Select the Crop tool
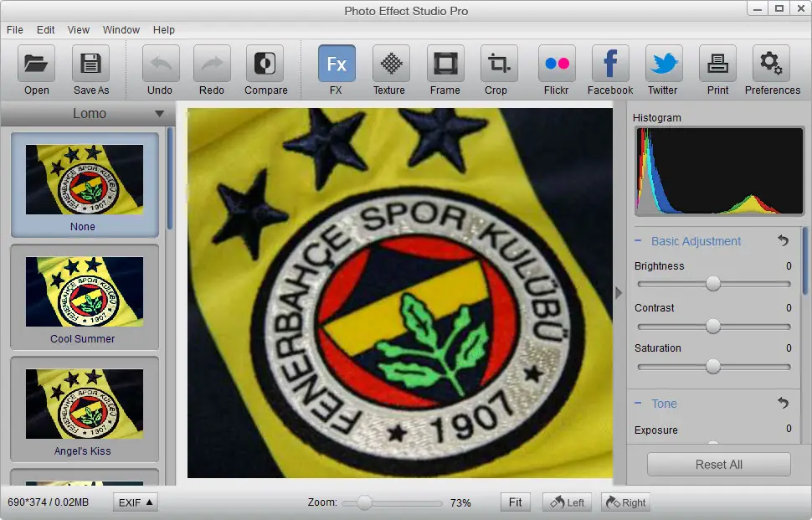This screenshot has width=812, height=520. pos(499,64)
